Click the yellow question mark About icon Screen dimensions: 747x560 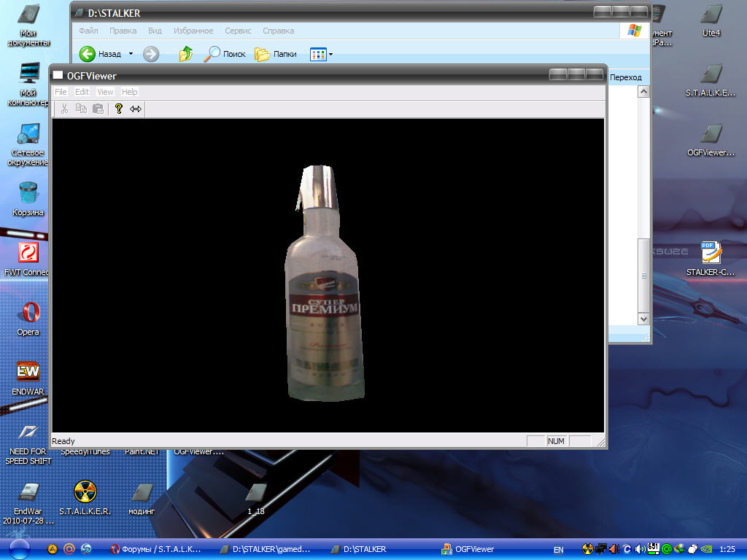pos(118,109)
